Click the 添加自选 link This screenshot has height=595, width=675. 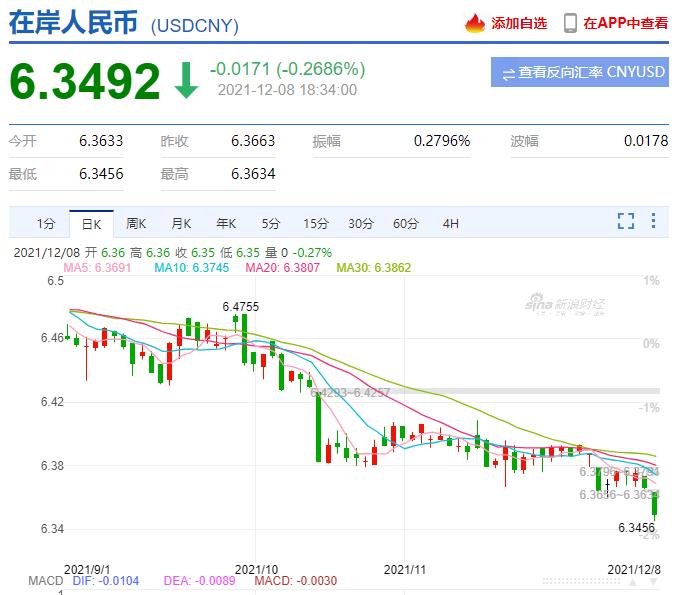519,22
